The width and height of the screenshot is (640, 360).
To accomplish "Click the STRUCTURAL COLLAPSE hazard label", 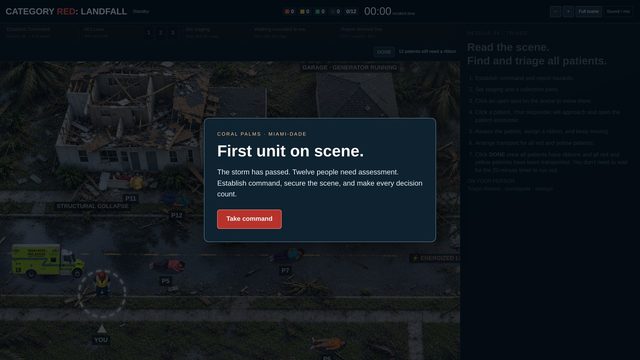I will pos(93,206).
